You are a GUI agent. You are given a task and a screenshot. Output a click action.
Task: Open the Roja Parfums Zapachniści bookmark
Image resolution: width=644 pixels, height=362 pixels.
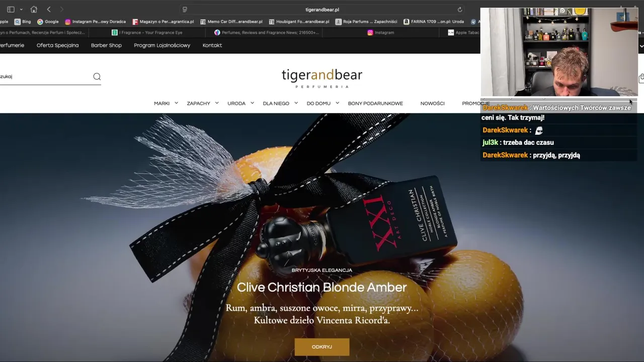pos(366,22)
